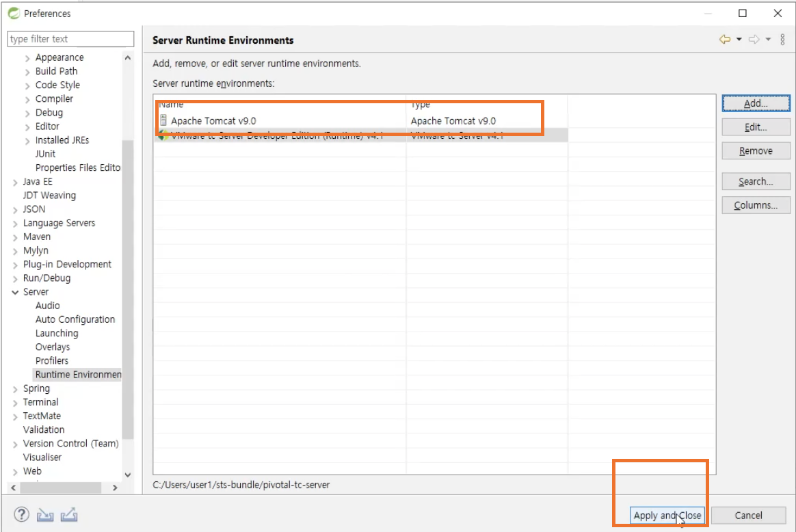Click the Columns... button
This screenshot has width=796, height=532.
(x=756, y=205)
